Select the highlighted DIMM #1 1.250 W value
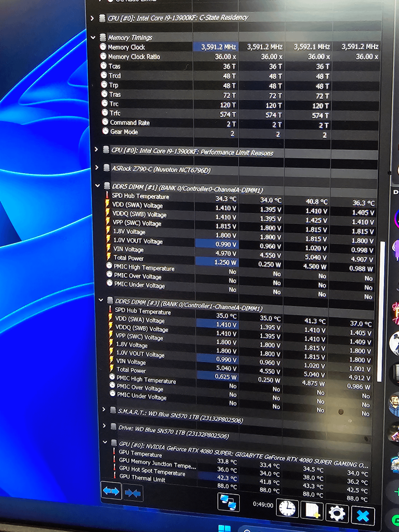The image size is (399, 532). 225,262
